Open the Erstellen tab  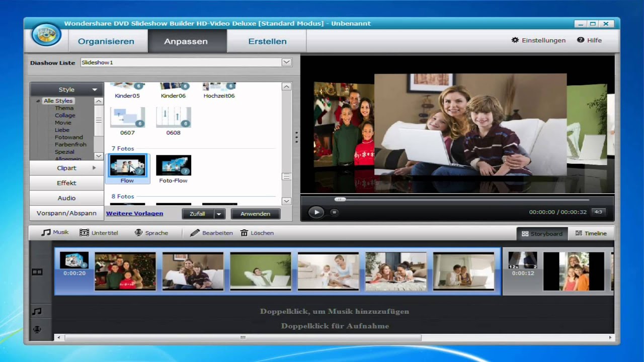[x=267, y=41]
